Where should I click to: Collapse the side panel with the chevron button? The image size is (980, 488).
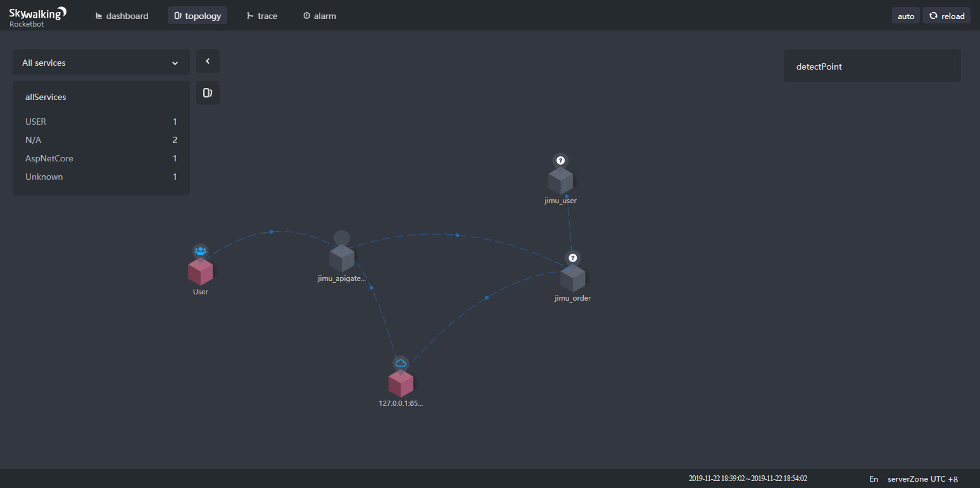click(208, 61)
